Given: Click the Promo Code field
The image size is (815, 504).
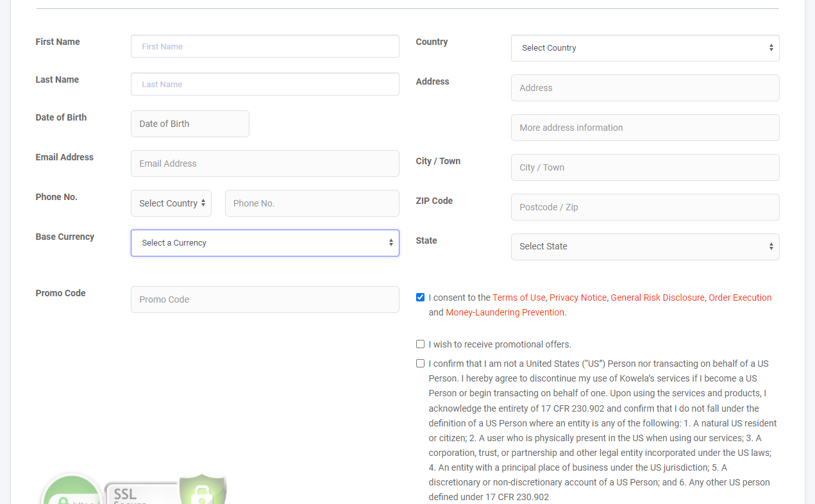Looking at the screenshot, I should click(265, 299).
